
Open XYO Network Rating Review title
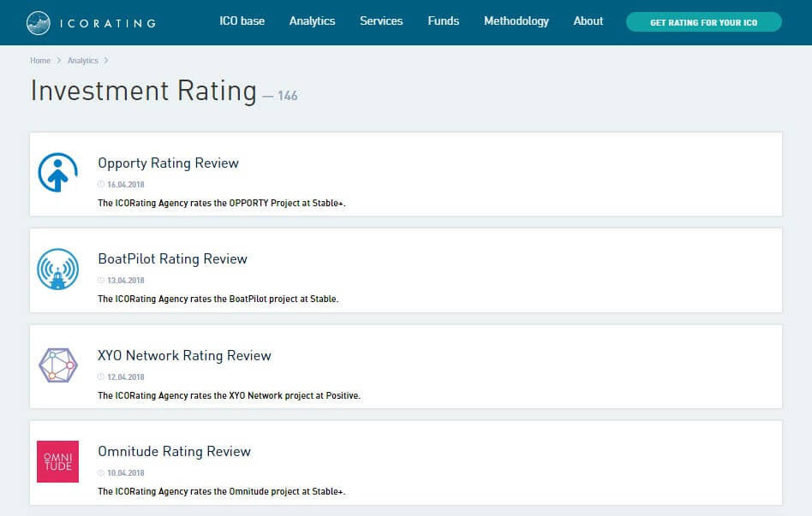pos(184,356)
